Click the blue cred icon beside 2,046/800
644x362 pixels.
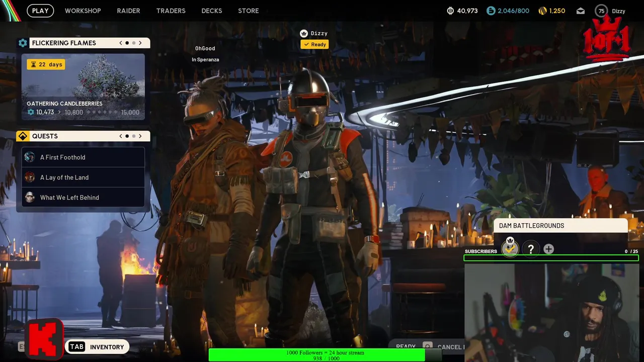[491, 11]
